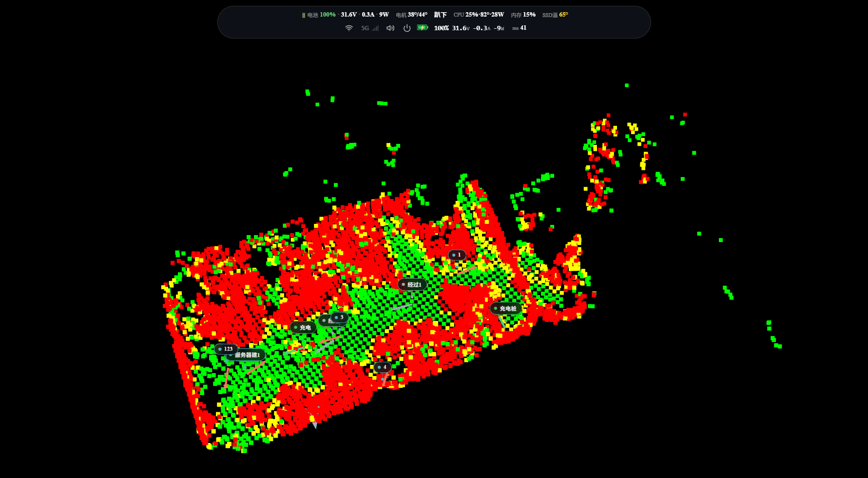This screenshot has width=868, height=478.
Task: Select the waypoint labeled 3
Action: click(340, 317)
